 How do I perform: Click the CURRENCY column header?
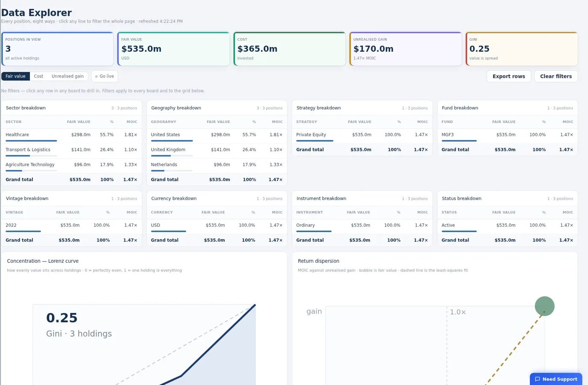point(162,213)
